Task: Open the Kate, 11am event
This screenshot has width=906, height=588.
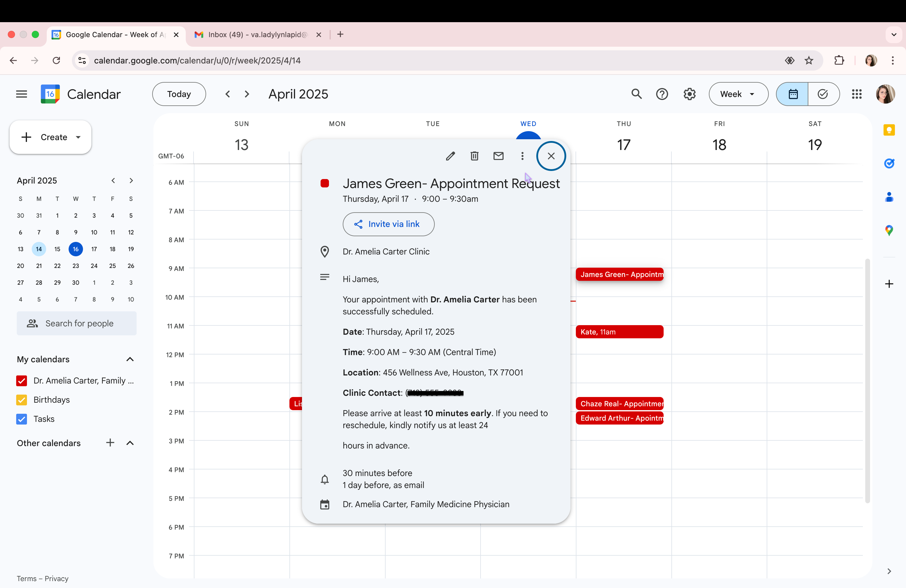Action: pyautogui.click(x=619, y=332)
